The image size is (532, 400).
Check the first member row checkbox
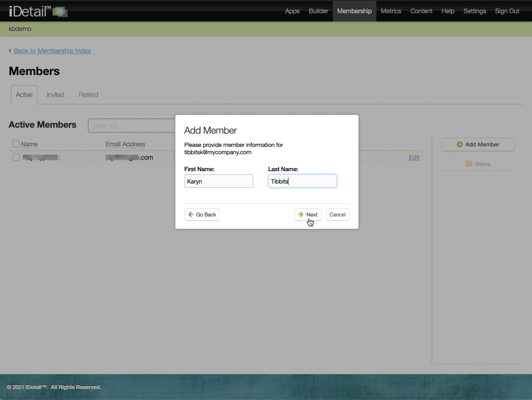[16, 157]
